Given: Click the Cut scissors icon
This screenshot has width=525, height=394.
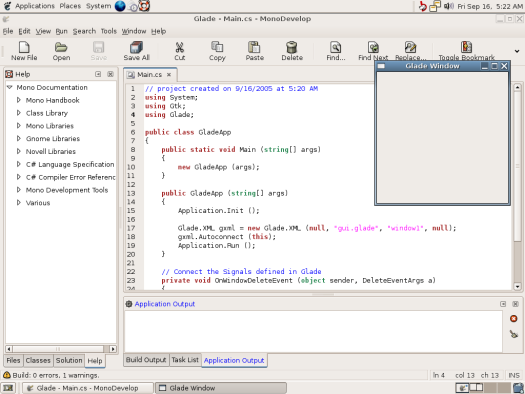Looking at the screenshot, I should point(179,47).
